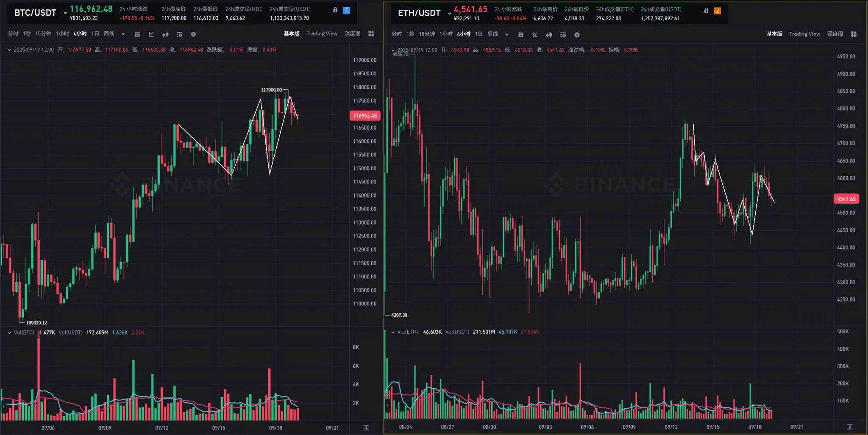Toggle auto-scale button at BTC chart bottom right

tap(366, 428)
